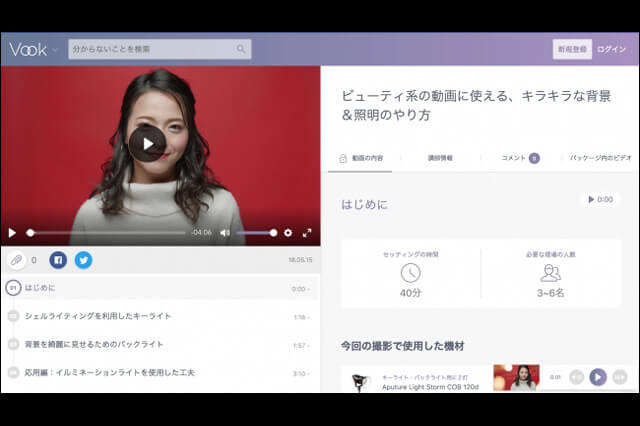The image size is (640, 426).
Task: Adjust the volume slider knob
Action: pos(273,233)
